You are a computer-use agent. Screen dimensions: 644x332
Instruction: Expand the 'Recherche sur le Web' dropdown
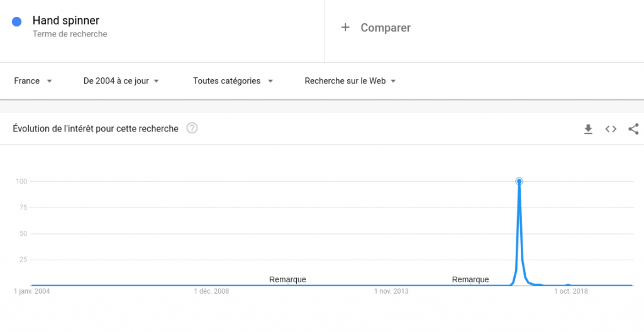[x=350, y=80]
